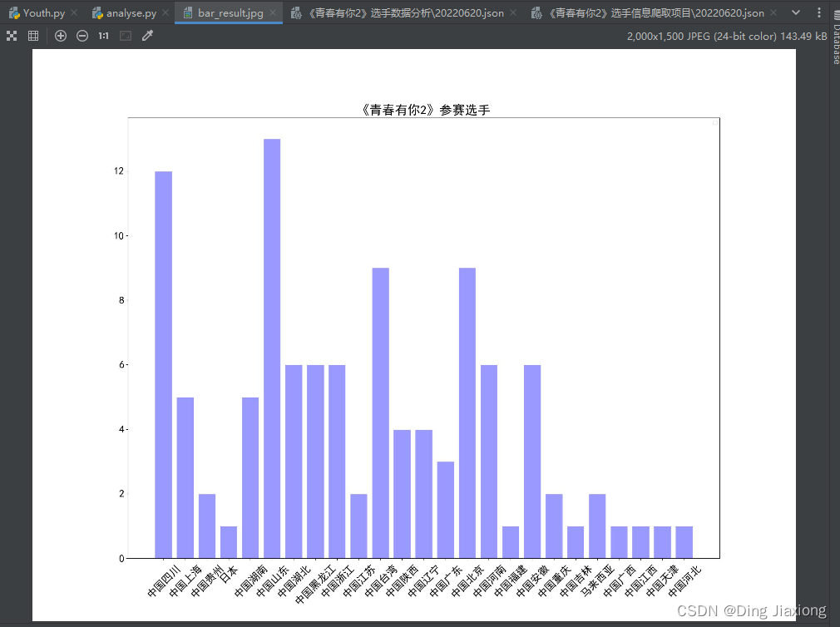Click the 中国山东 bar in chart
Screen dimensions: 840x627
[x=272, y=348]
